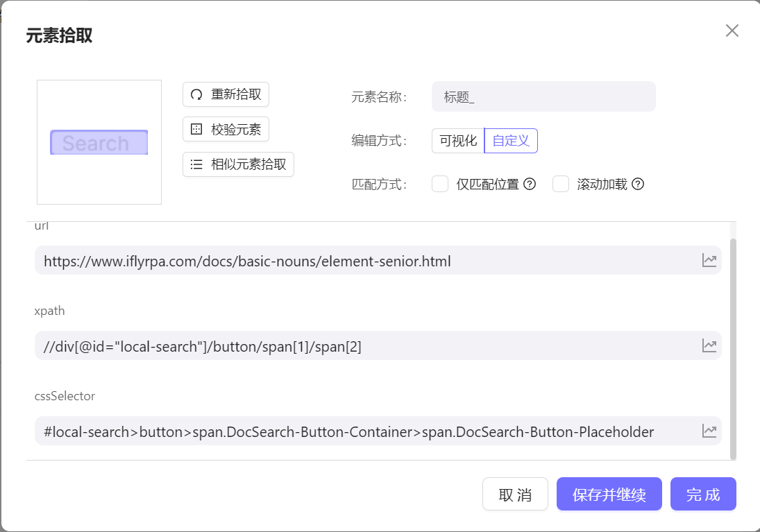
Task: Cancel with the 取消 button
Action: [x=515, y=495]
